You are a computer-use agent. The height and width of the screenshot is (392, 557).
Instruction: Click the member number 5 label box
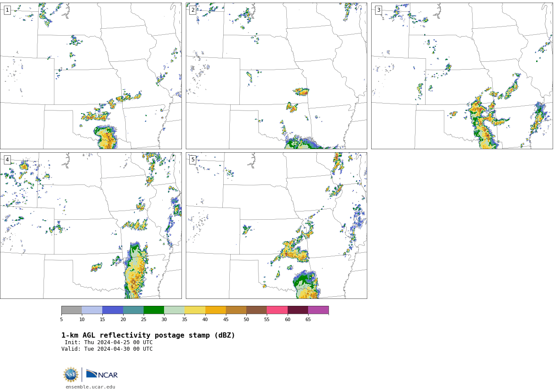pos(193,160)
